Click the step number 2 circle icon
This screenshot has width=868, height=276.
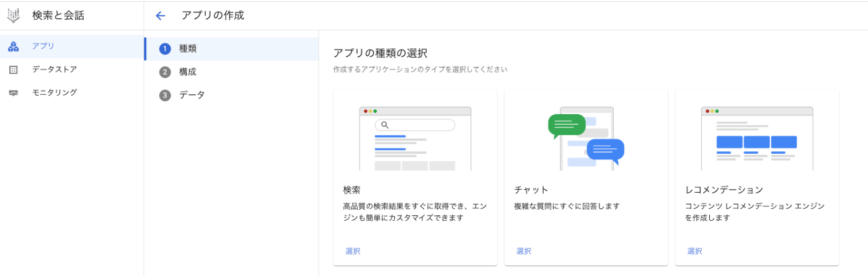click(165, 72)
